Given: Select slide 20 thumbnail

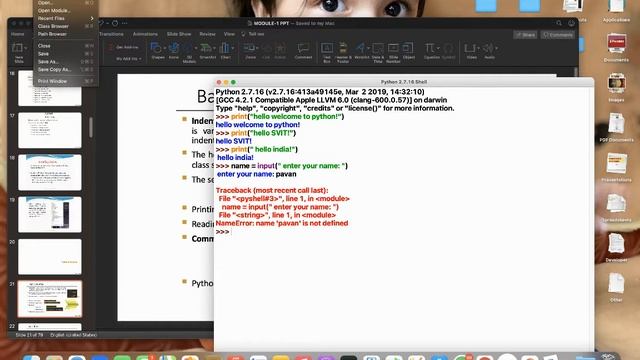Looking at the screenshot, I should pos(50,256).
